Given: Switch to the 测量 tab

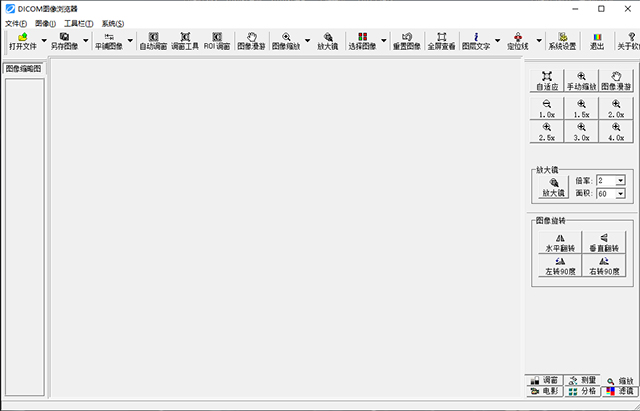Looking at the screenshot, I should [583, 380].
